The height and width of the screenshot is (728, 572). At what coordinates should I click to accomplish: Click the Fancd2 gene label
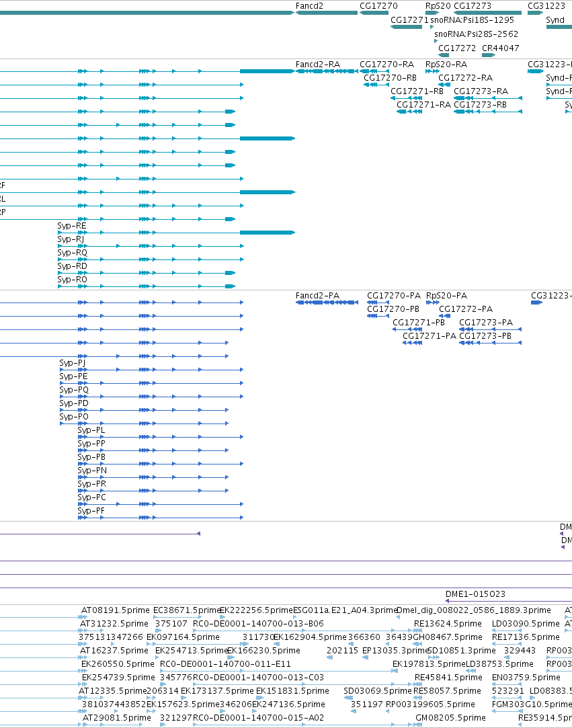pos(309,6)
